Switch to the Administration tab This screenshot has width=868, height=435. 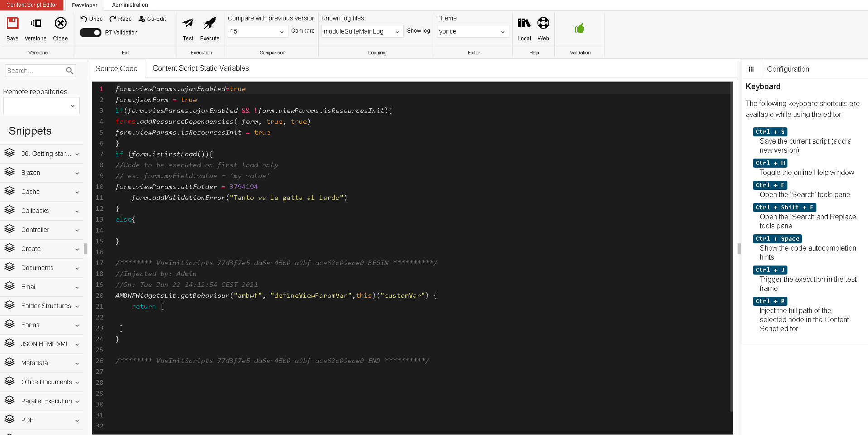tap(129, 5)
